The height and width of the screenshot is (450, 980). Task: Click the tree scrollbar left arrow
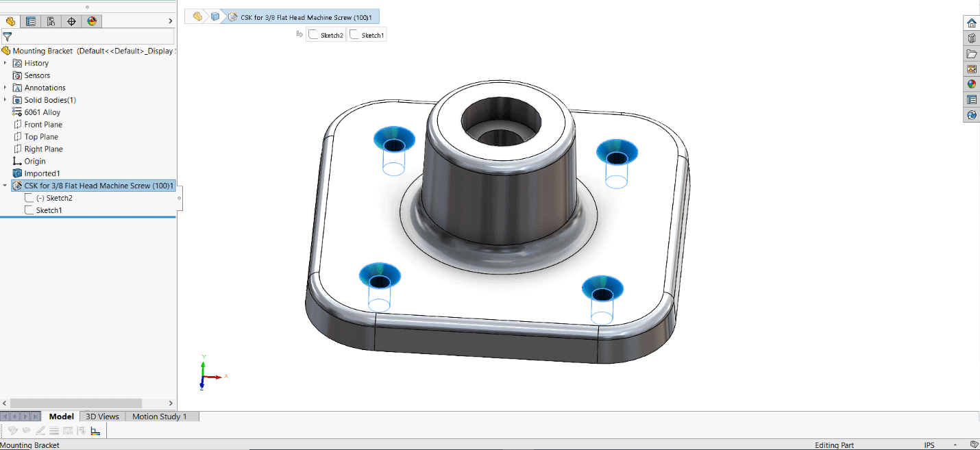(4, 403)
